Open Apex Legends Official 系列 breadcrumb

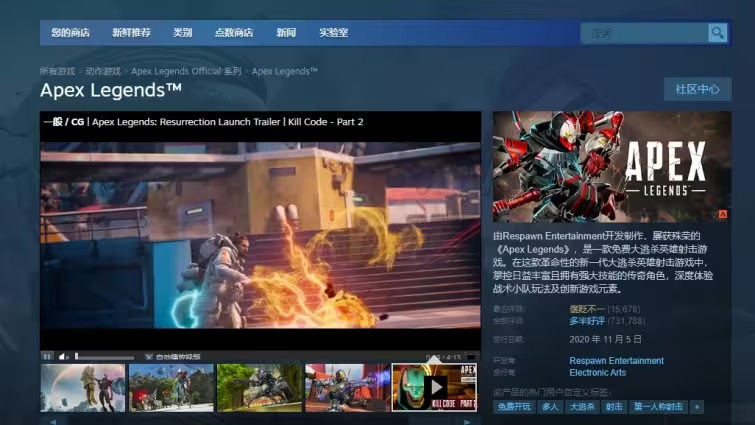(x=186, y=71)
